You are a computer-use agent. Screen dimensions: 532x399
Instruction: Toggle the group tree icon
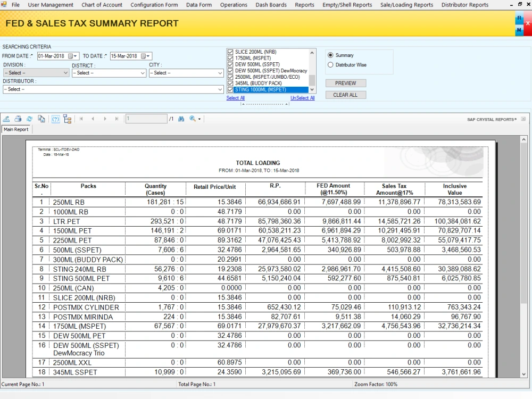[x=68, y=119]
